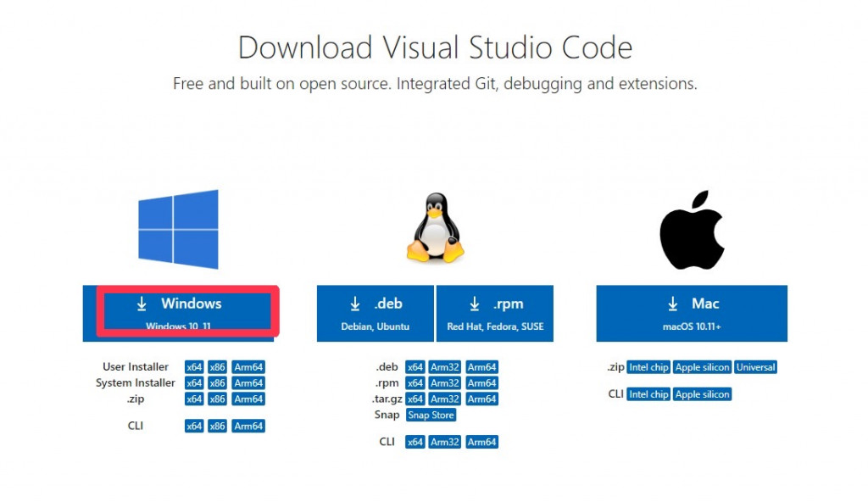Click the 'User Installer' label
The image size is (868, 502).
(x=136, y=367)
